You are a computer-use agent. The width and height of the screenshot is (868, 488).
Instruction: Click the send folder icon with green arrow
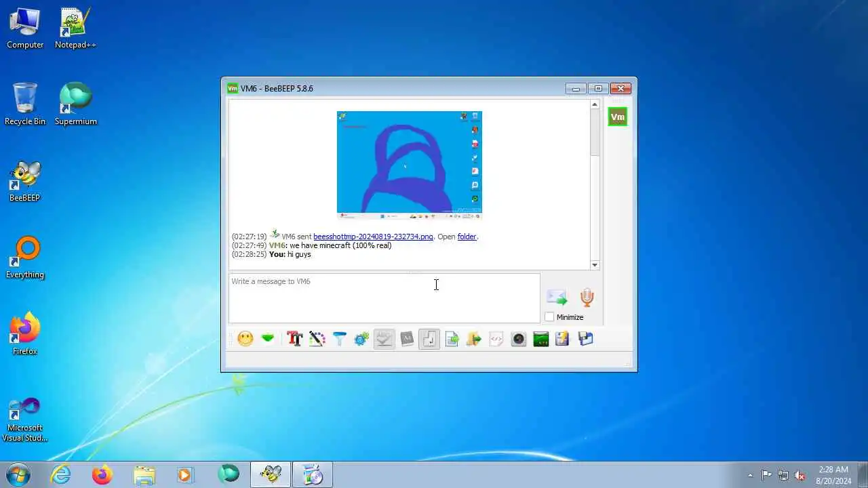point(474,338)
